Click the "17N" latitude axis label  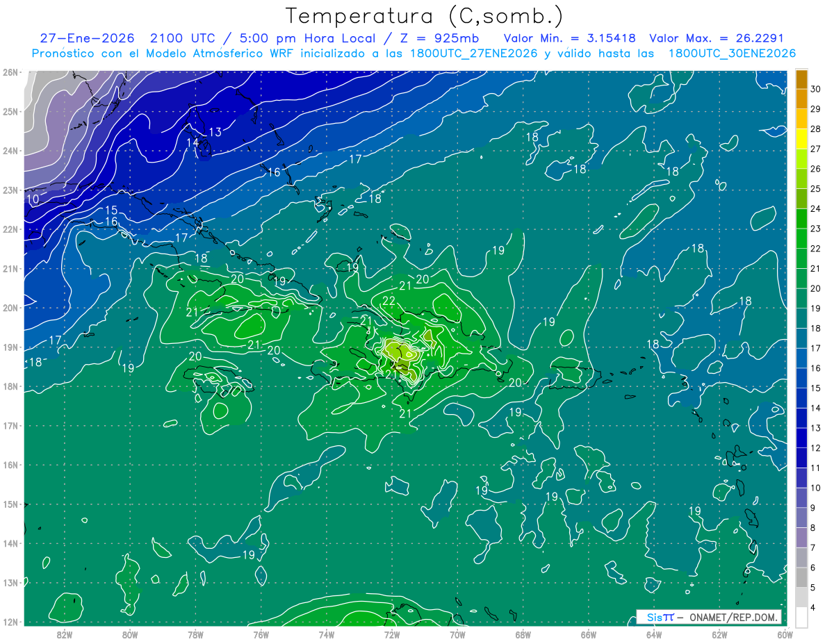(10, 425)
